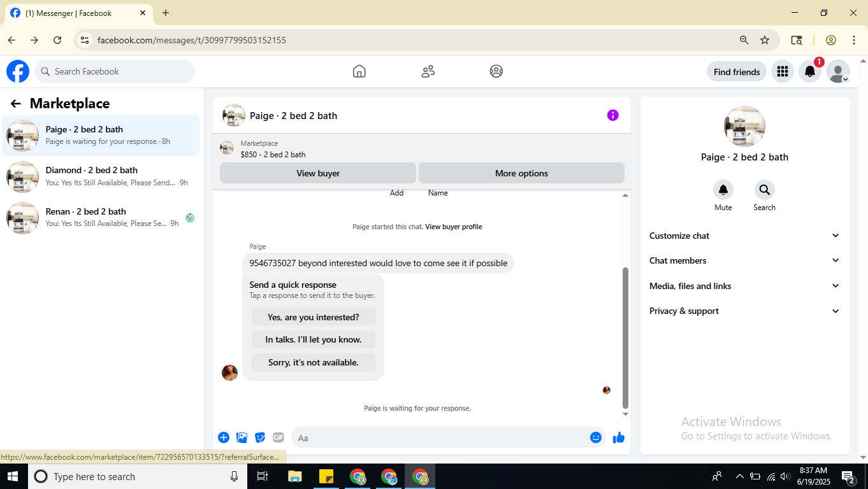This screenshot has height=489, width=868.
Task: Click chat scrollbar down arrow
Action: (x=625, y=414)
